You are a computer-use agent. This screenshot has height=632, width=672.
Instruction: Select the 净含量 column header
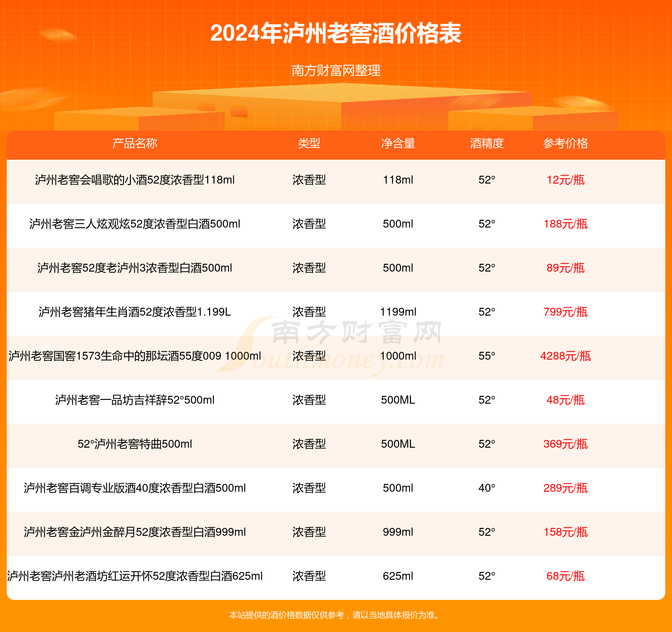tap(398, 143)
